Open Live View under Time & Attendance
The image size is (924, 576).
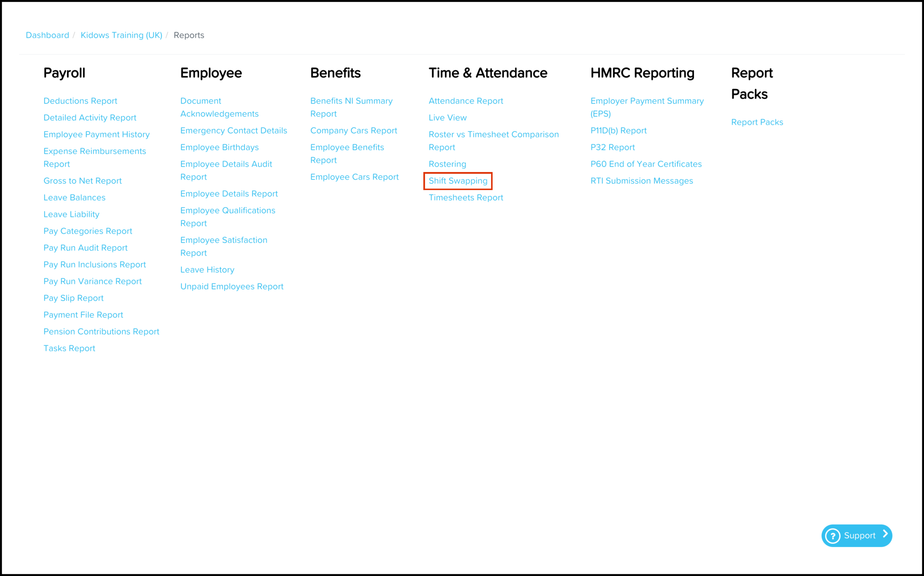pos(448,118)
